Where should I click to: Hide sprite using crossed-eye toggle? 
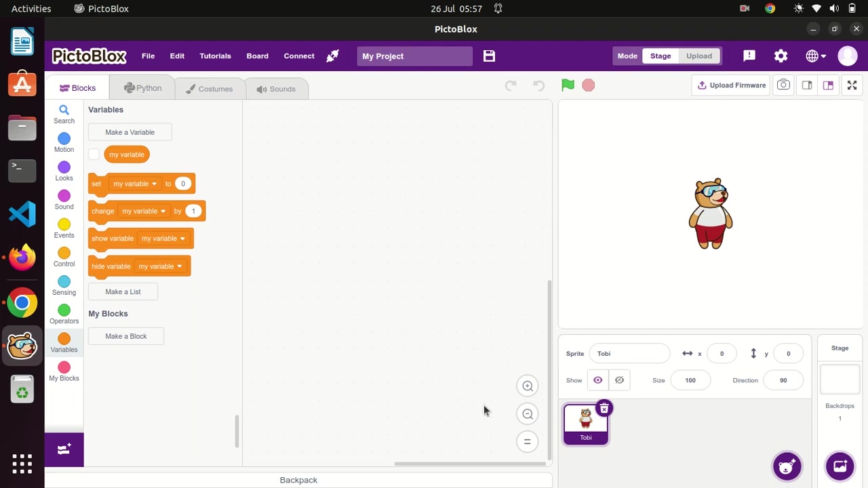(619, 380)
